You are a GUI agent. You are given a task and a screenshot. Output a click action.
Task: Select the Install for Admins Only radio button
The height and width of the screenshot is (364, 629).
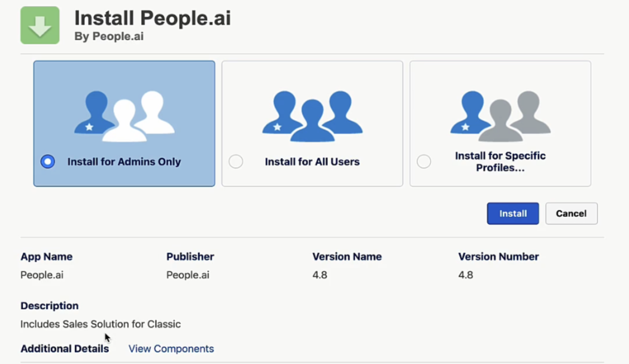(x=48, y=161)
